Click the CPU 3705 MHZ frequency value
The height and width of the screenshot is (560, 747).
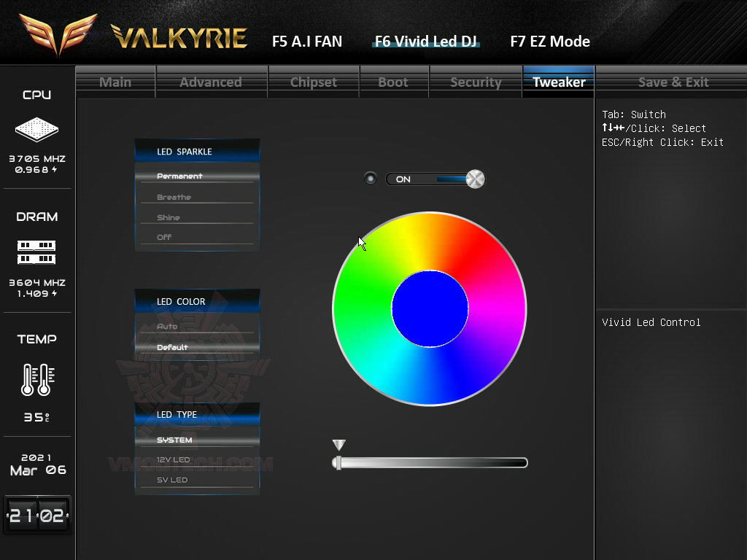click(37, 158)
